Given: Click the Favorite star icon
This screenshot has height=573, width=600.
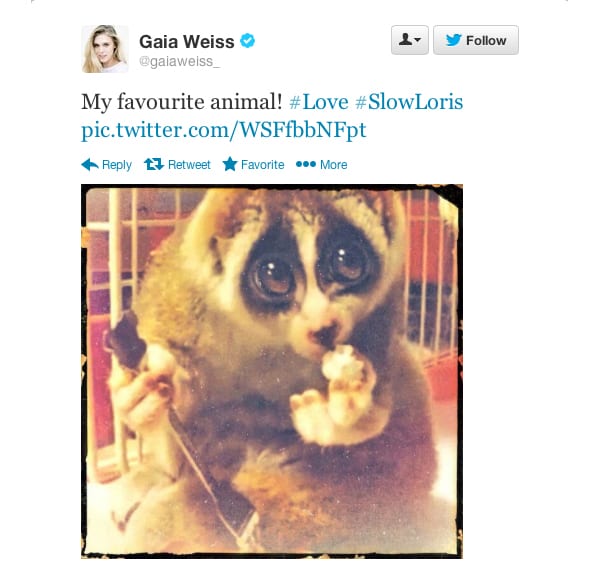Looking at the screenshot, I should point(230,164).
